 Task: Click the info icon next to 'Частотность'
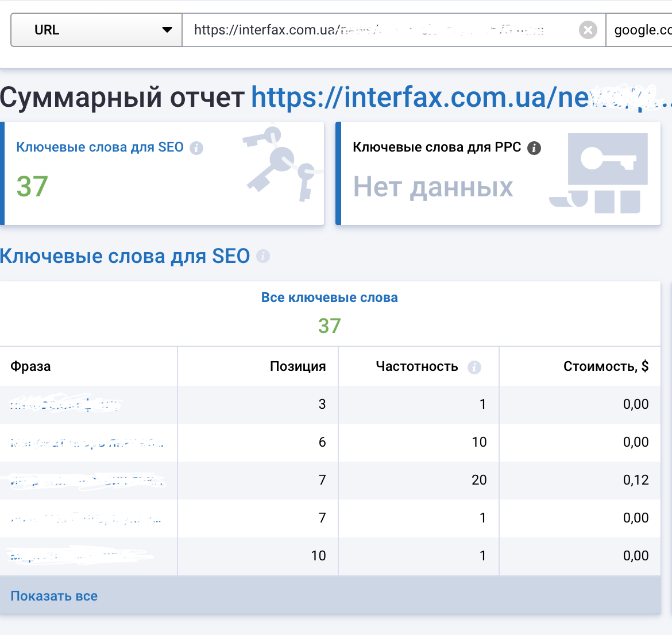pyautogui.click(x=474, y=367)
